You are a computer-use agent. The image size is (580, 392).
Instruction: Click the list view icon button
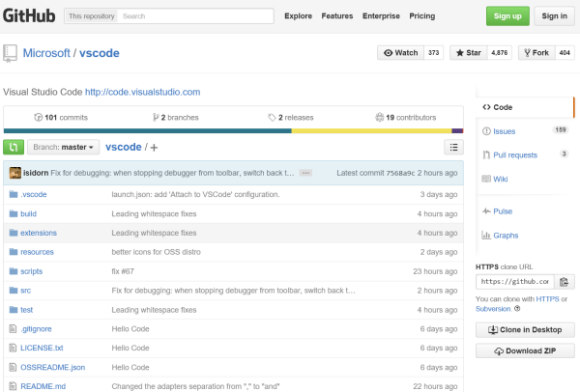point(453,147)
